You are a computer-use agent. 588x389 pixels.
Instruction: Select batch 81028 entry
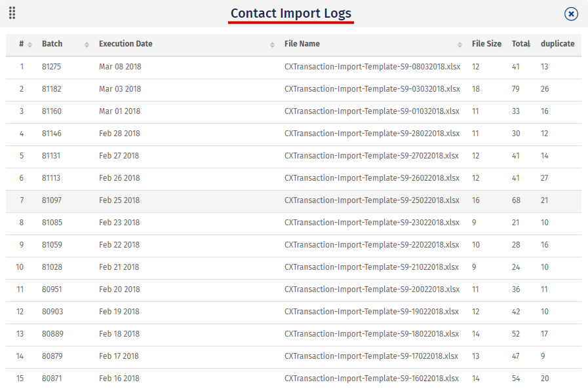(x=52, y=267)
